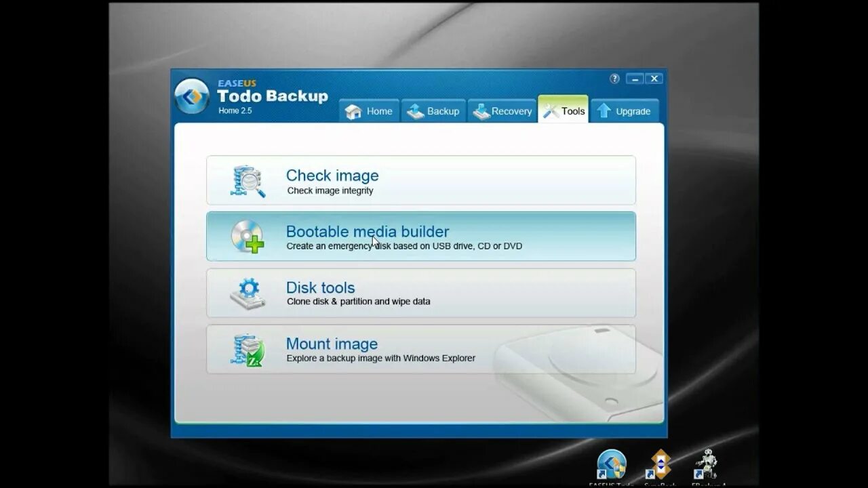
Task: Click the Backup tab drive icon
Action: (x=415, y=112)
